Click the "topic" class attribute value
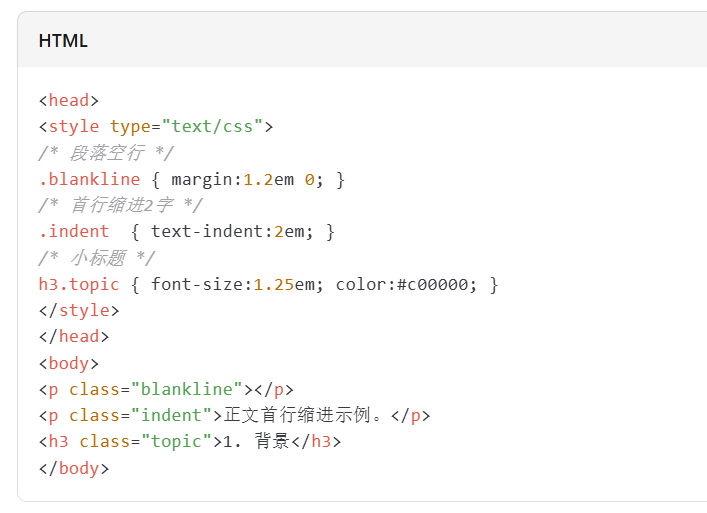Image resolution: width=707 pixels, height=513 pixels. 177,441
